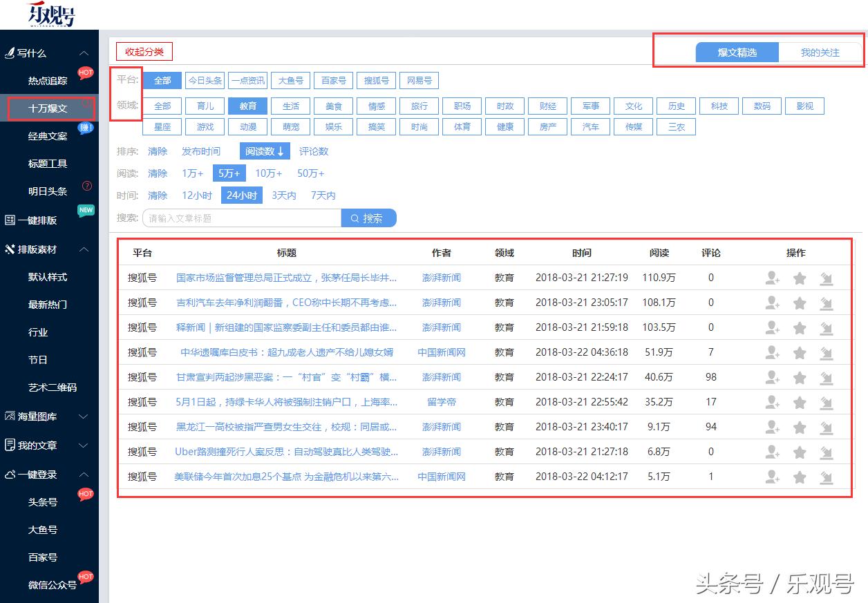This screenshot has height=603, width=868.
Task: Toggle the 财经 domain filter
Action: [x=548, y=106]
